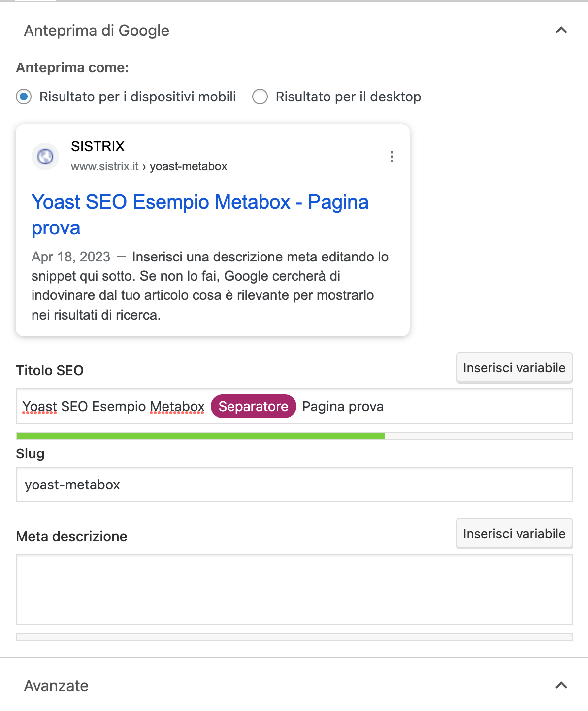The height and width of the screenshot is (711, 588).
Task: Click the Anteprima di Google header
Action: coord(97,31)
